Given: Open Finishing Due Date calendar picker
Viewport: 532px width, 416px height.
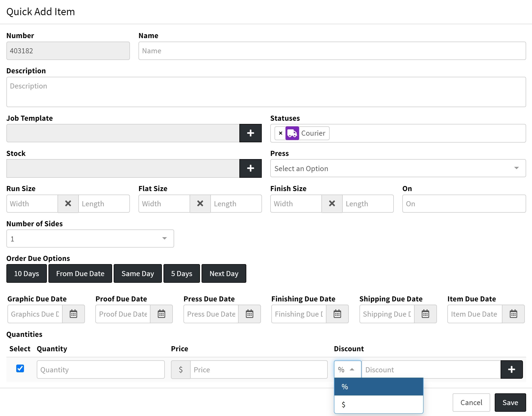Looking at the screenshot, I should click(x=337, y=314).
